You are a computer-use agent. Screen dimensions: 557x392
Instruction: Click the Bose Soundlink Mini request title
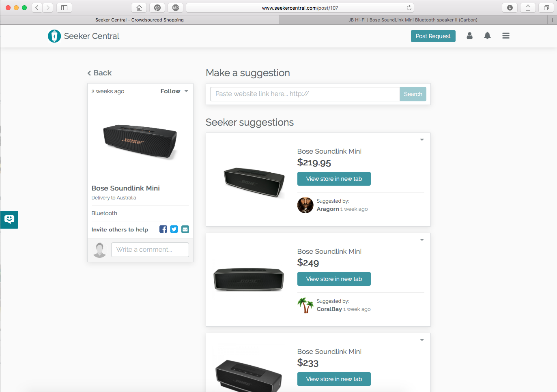click(126, 188)
